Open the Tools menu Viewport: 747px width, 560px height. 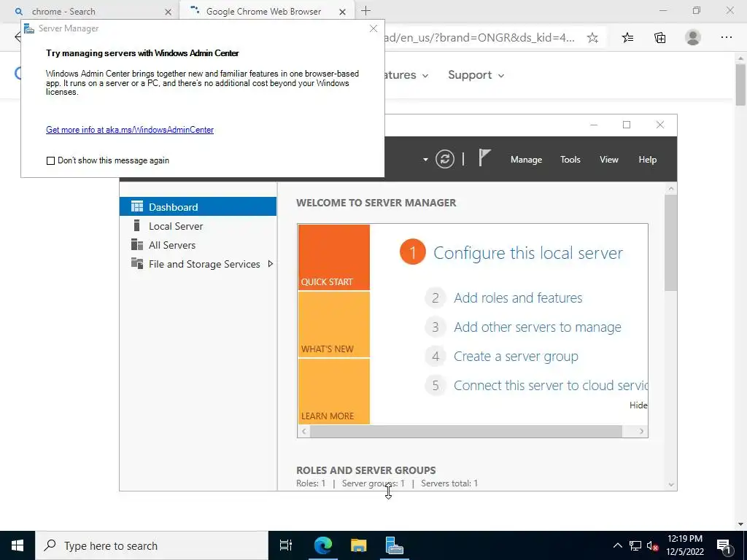(570, 160)
